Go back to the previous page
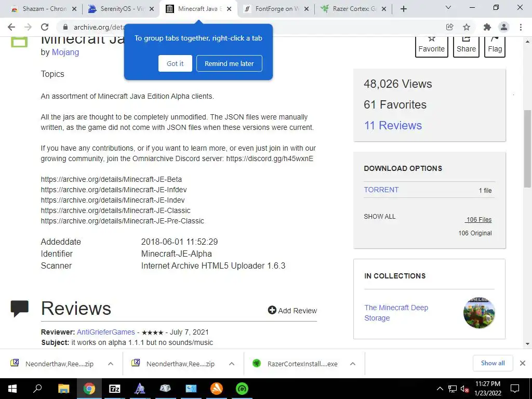Viewport: 532px width, 399px height. click(x=11, y=27)
